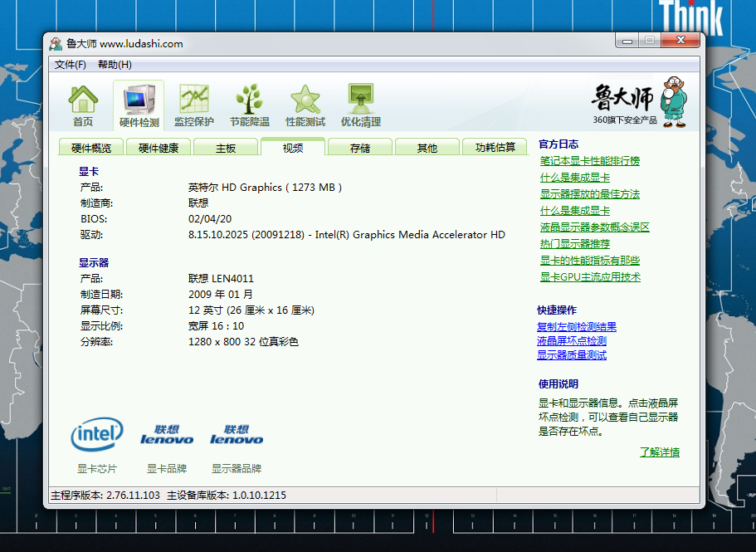Start the 显示器质量测试 link
The width and height of the screenshot is (756, 552).
tap(572, 355)
